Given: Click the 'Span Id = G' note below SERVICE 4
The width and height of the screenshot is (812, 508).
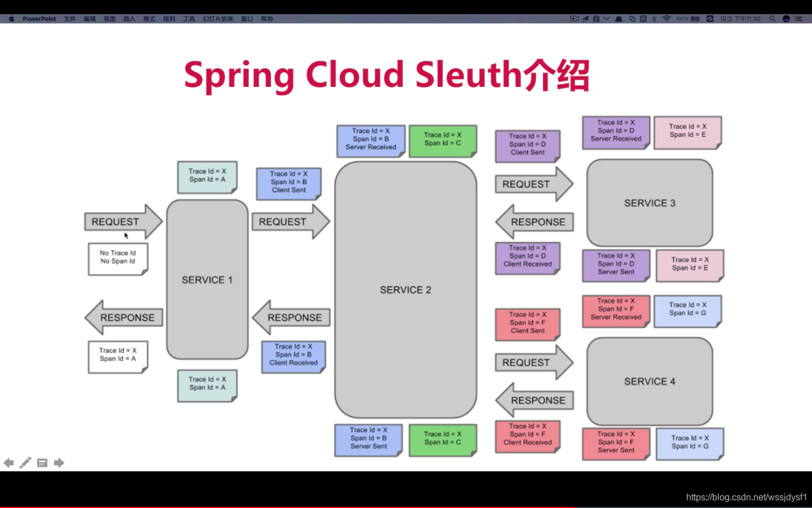Looking at the screenshot, I should [690, 444].
